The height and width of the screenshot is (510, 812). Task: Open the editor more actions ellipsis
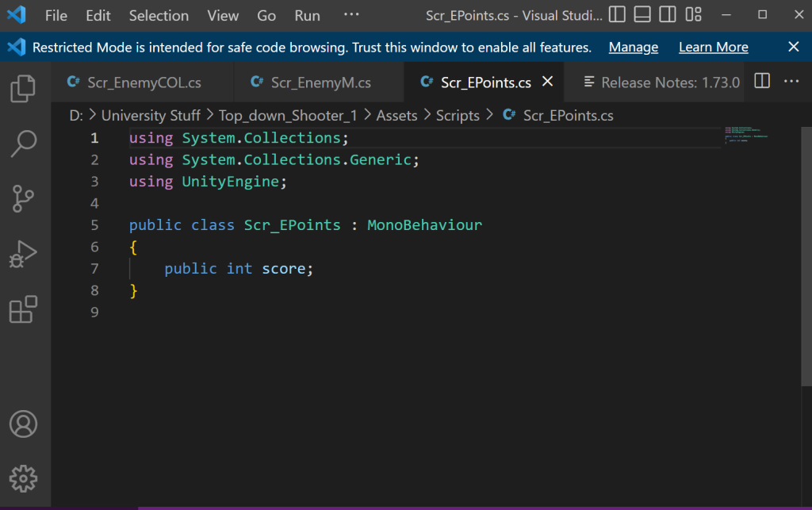(x=791, y=82)
